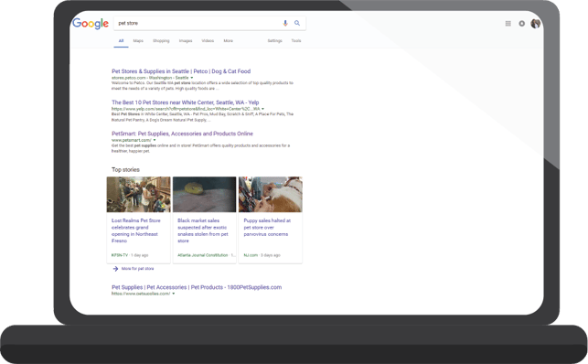Click the KFSN-TV source label
Screen dimensions: 588x364
(120, 255)
